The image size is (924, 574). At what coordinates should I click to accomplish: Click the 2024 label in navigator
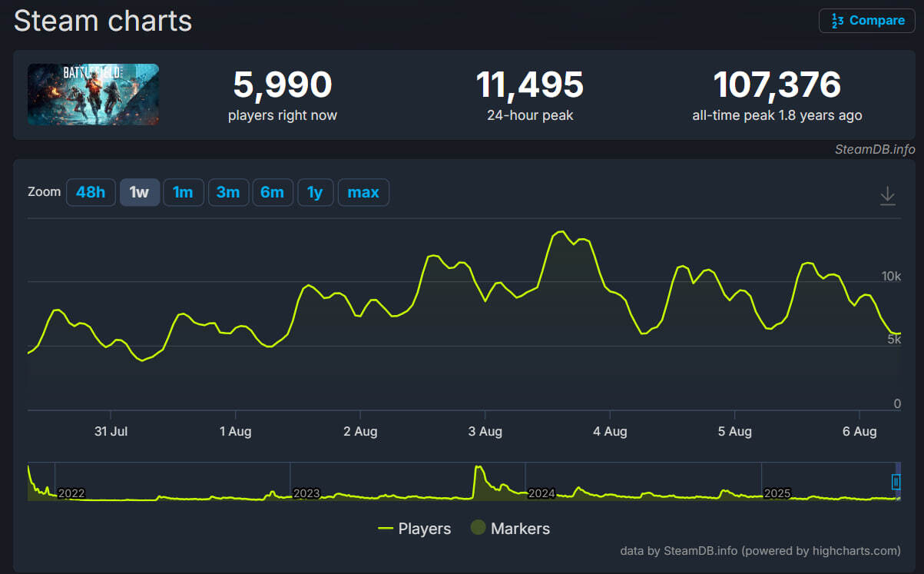(541, 493)
